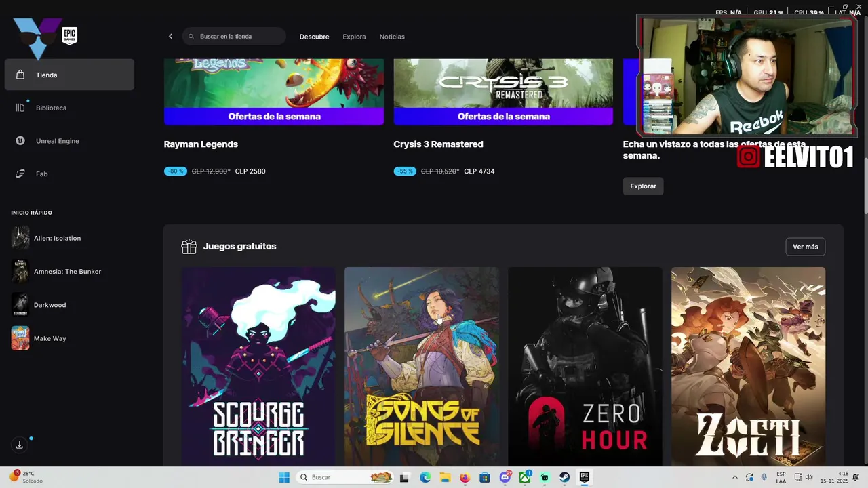
Task: Click the Epic Games taskbar icon
Action: (x=584, y=477)
